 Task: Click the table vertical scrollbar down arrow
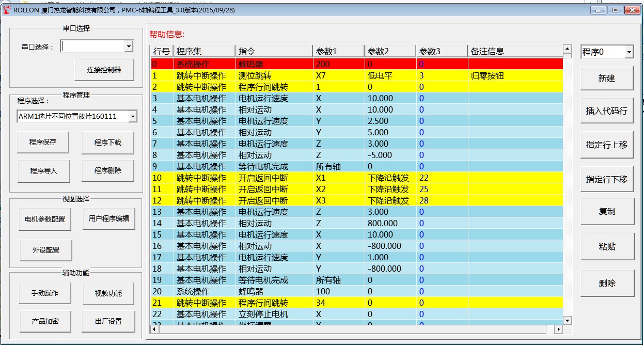[x=568, y=321]
